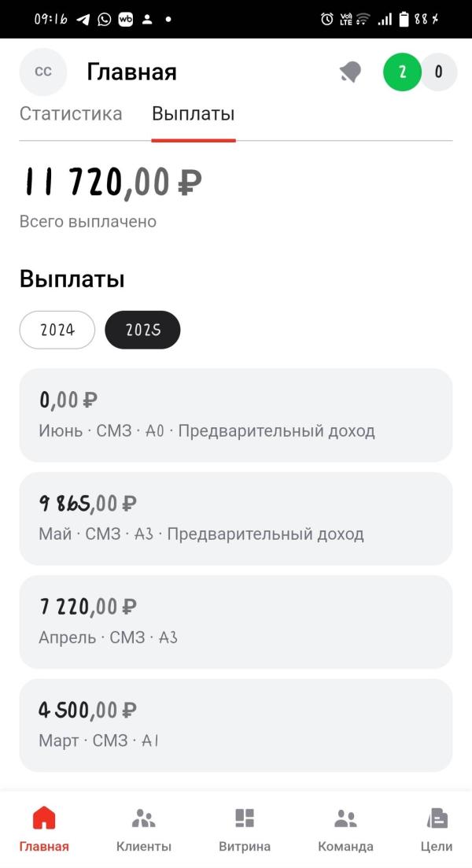The height and width of the screenshot is (868, 472).
Task: Tap the green counter badge showing 2
Action: (x=402, y=72)
